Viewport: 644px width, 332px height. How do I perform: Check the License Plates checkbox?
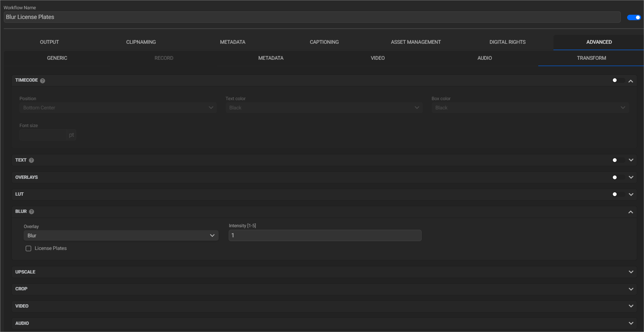[29, 249]
